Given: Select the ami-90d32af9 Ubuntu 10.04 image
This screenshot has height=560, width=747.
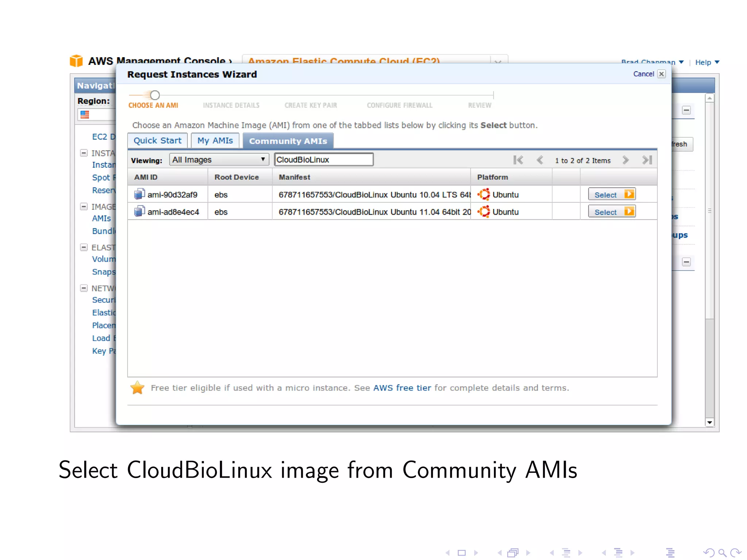Looking at the screenshot, I should [612, 194].
